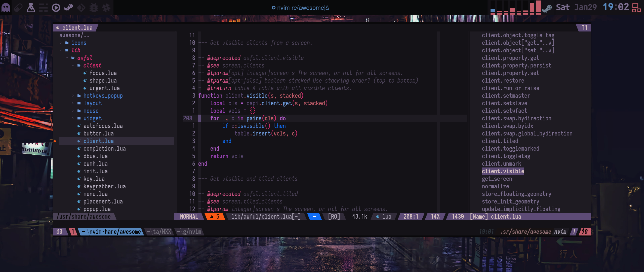The image size is (644, 272).
Task: Click the CPU usage bar graph widget
Action: 515,8
